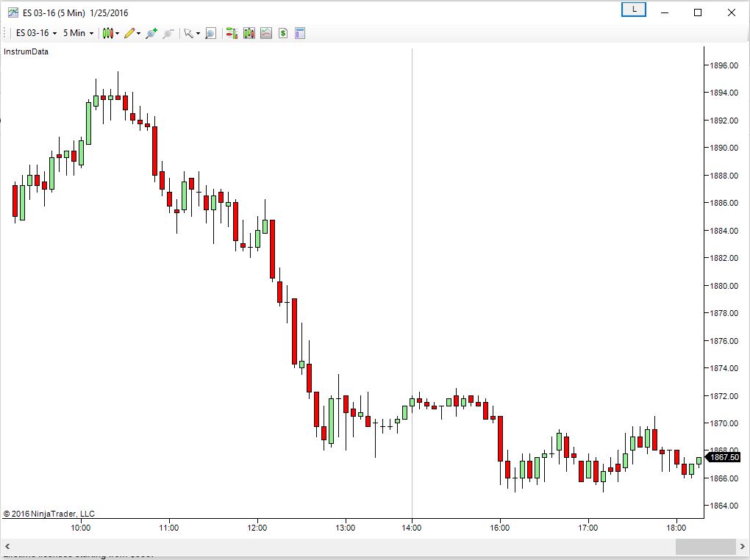Click the 18:00 time axis label
Viewport: 750px width, 560px height.
click(676, 528)
